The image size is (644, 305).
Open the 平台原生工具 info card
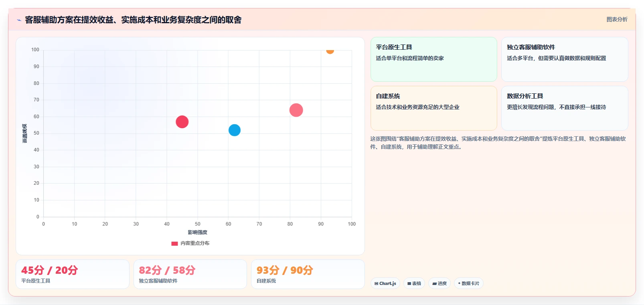433,59
